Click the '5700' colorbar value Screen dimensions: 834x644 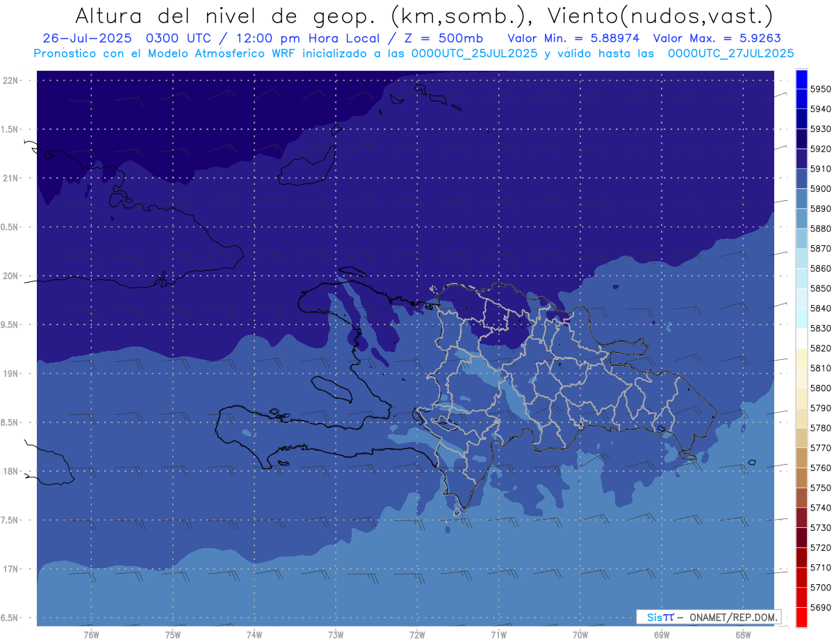pos(821,588)
